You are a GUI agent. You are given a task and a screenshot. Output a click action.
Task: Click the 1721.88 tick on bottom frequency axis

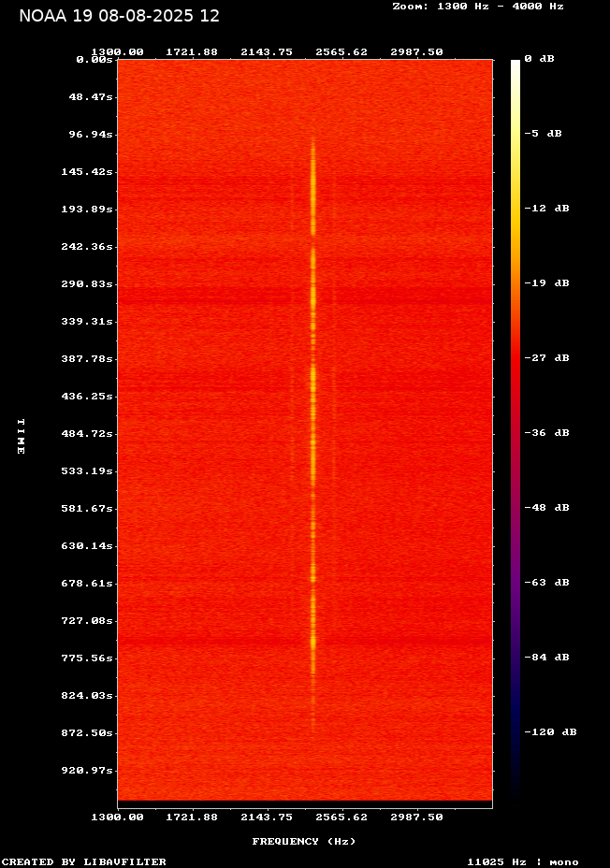192,817
